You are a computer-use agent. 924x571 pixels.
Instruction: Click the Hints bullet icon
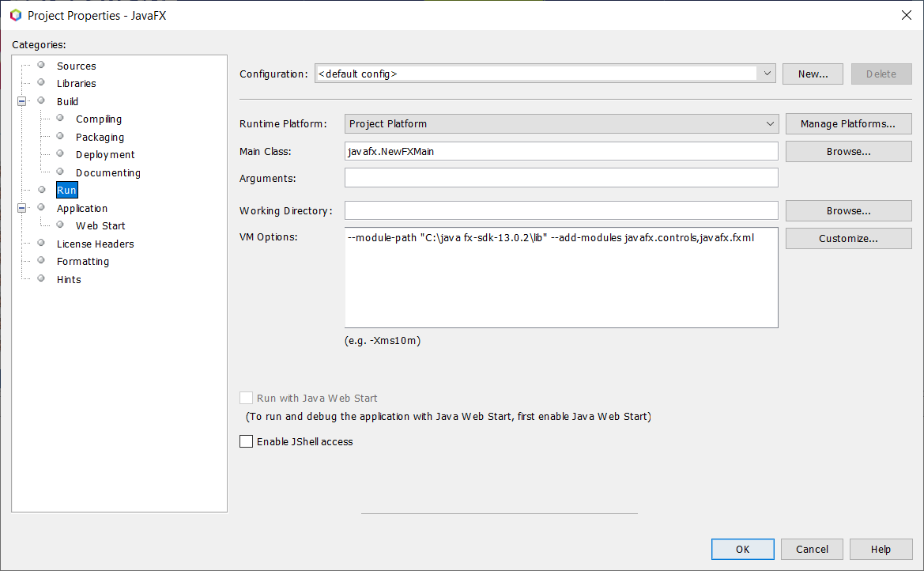[x=41, y=278]
